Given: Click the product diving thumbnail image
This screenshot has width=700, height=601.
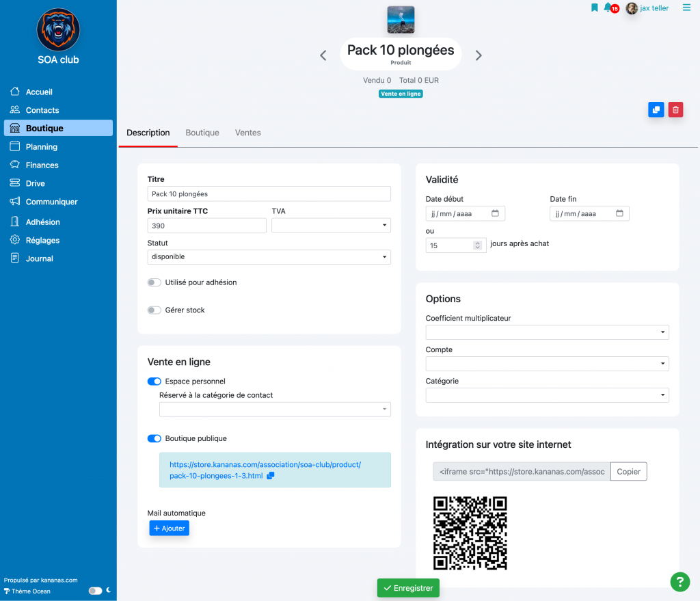Looking at the screenshot, I should pyautogui.click(x=401, y=20).
